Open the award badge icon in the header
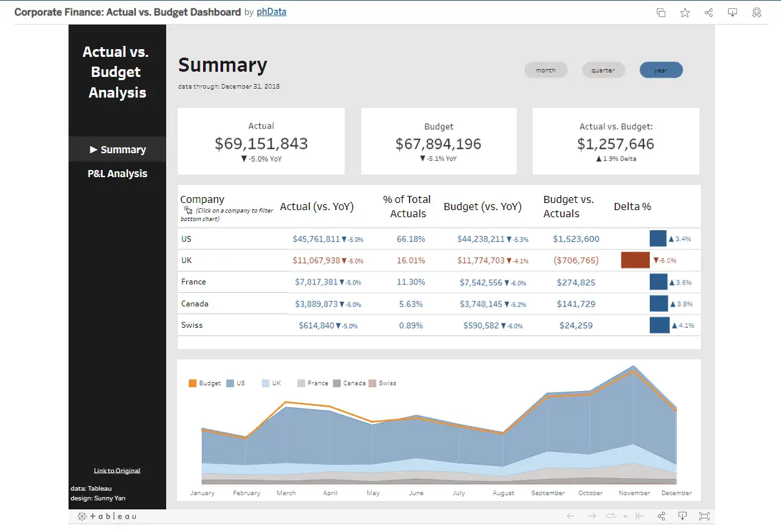Viewport: 781px width, 532px height. coord(756,12)
